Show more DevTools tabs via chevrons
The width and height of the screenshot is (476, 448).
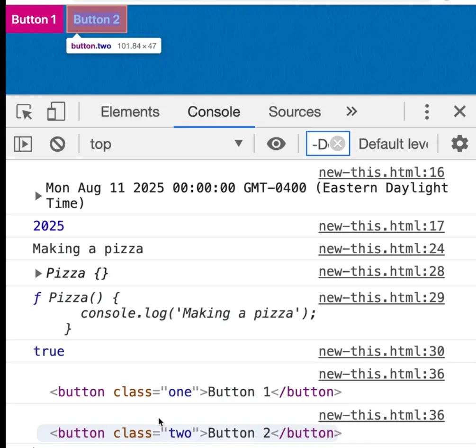pyautogui.click(x=351, y=112)
